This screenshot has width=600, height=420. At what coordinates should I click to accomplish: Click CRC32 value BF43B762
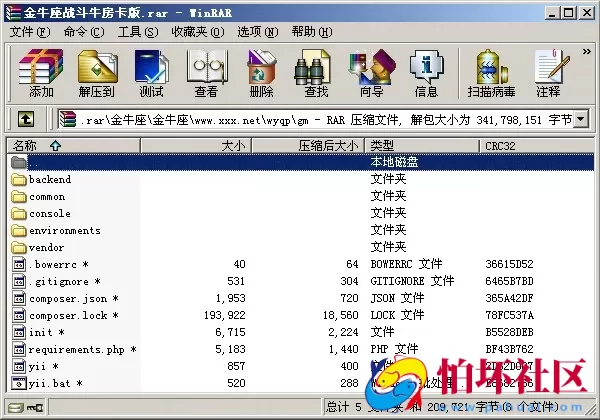coord(509,349)
